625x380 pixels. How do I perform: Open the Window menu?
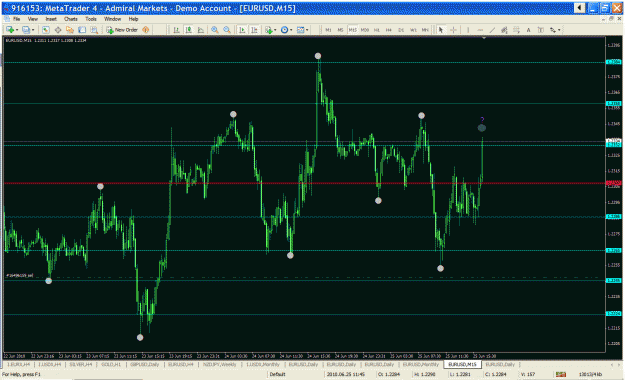click(x=112, y=19)
